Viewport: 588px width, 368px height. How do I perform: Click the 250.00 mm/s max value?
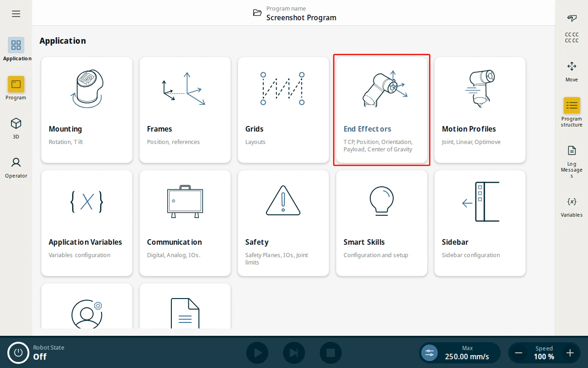[467, 356]
